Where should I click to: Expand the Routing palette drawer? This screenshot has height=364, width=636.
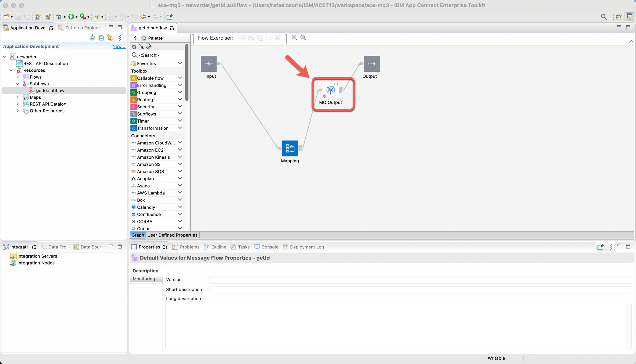pyautogui.click(x=180, y=100)
